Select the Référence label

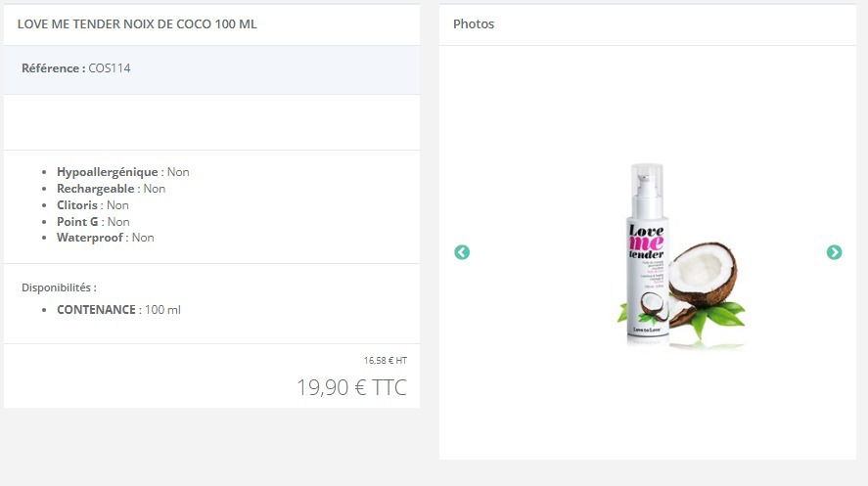(53, 68)
